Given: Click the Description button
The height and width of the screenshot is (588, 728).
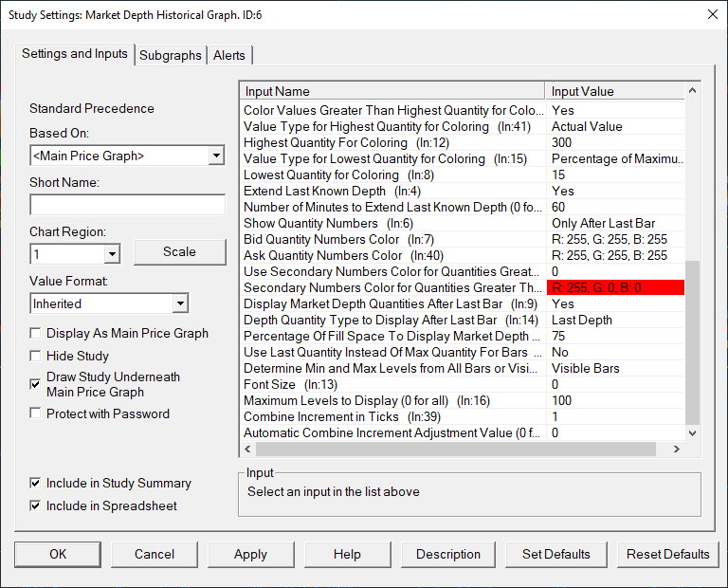Looking at the screenshot, I should (x=448, y=554).
